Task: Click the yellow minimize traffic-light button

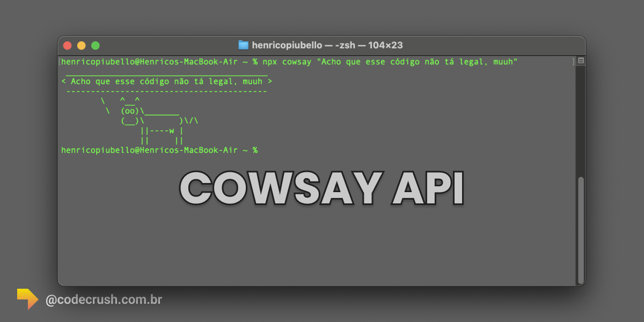Action: coord(81,45)
